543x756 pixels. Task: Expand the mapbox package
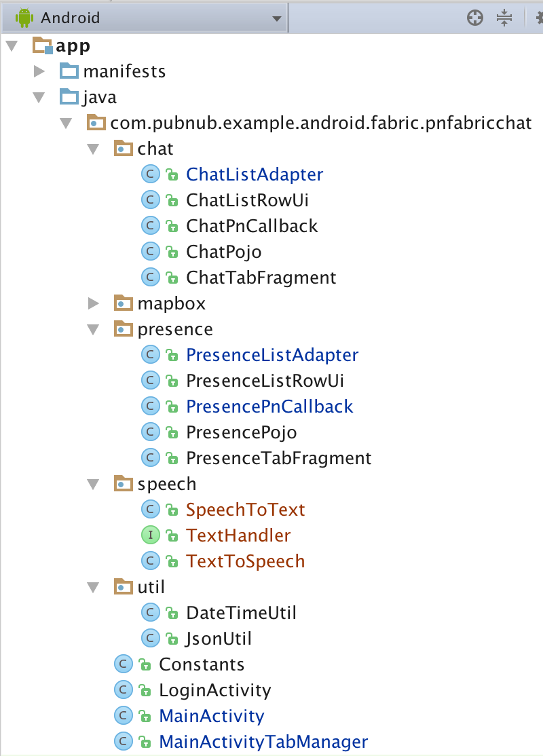(x=93, y=303)
